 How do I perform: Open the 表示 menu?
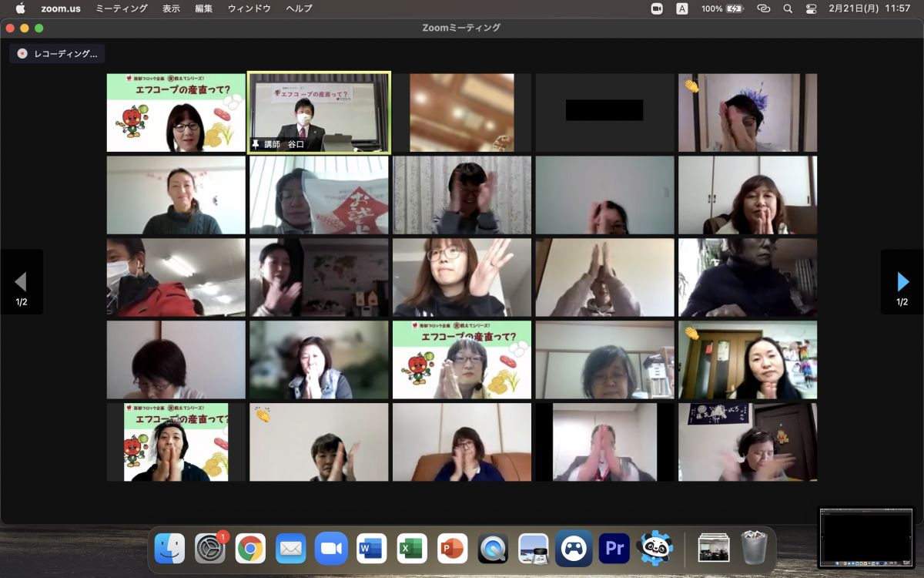[172, 8]
